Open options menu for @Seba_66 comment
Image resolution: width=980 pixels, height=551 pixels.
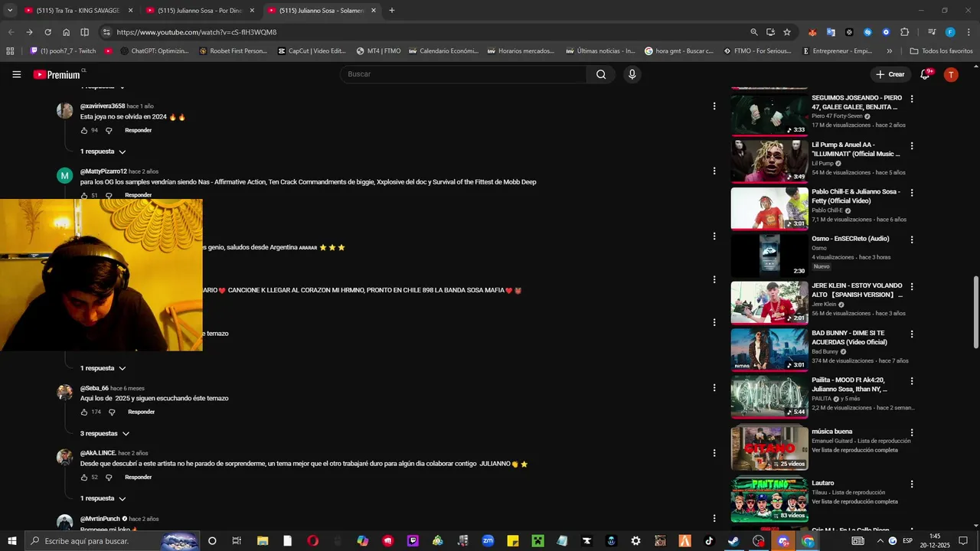pos(714,388)
